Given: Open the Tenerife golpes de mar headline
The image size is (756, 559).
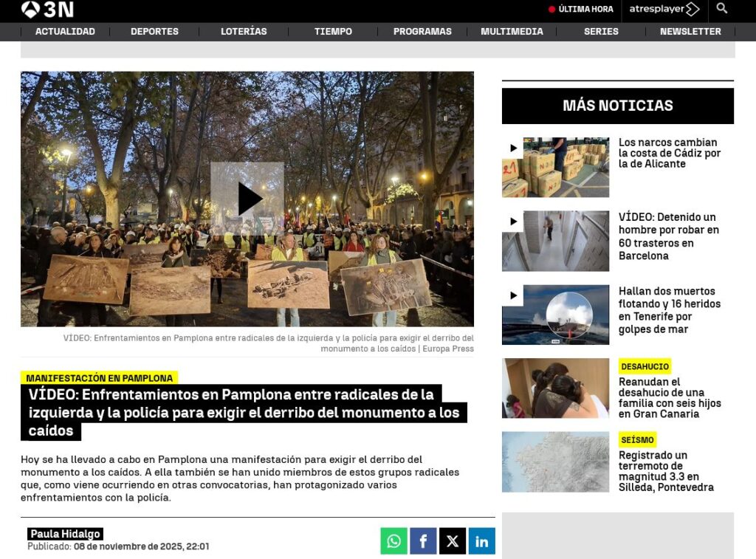Looking at the screenshot, I should (669, 310).
